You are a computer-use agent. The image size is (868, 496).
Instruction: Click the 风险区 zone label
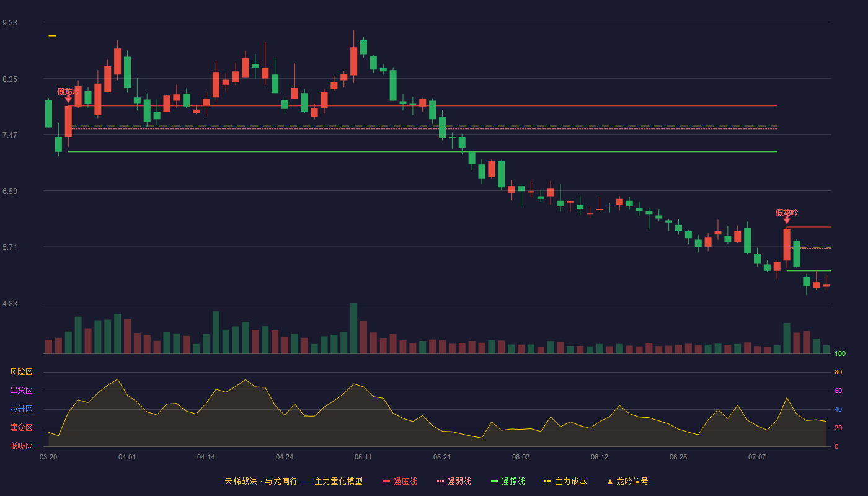[x=21, y=372]
